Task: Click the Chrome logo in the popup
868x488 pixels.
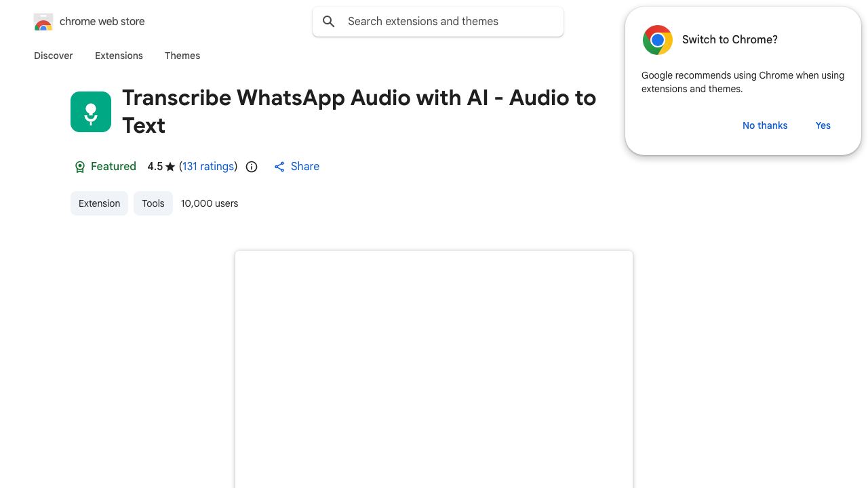Action: click(658, 40)
